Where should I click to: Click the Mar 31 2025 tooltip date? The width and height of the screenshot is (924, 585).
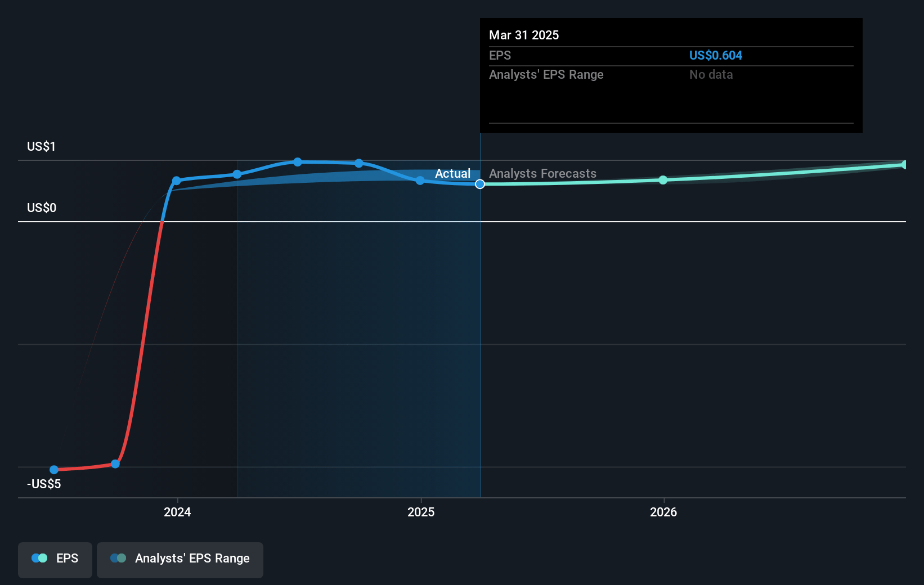[x=524, y=35]
